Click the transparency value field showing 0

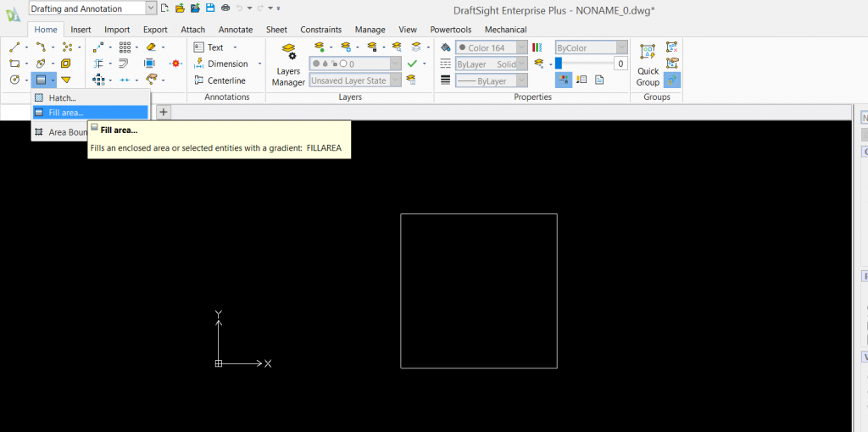(620, 64)
